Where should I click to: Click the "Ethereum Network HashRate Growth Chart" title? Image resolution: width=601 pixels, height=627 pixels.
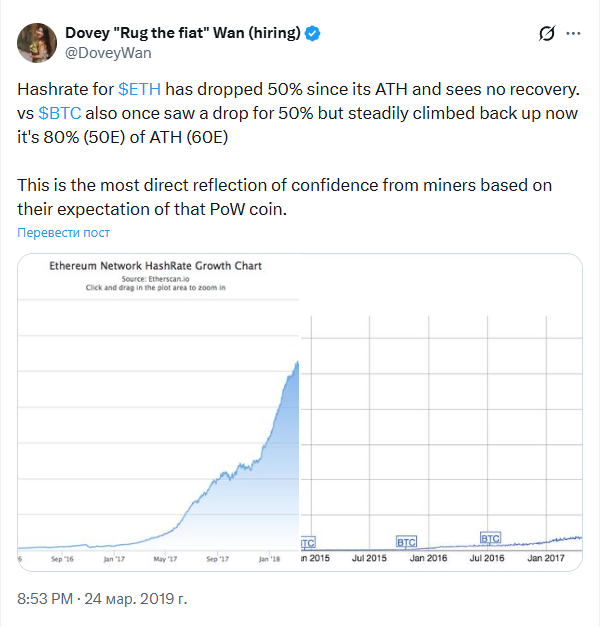[x=155, y=266]
